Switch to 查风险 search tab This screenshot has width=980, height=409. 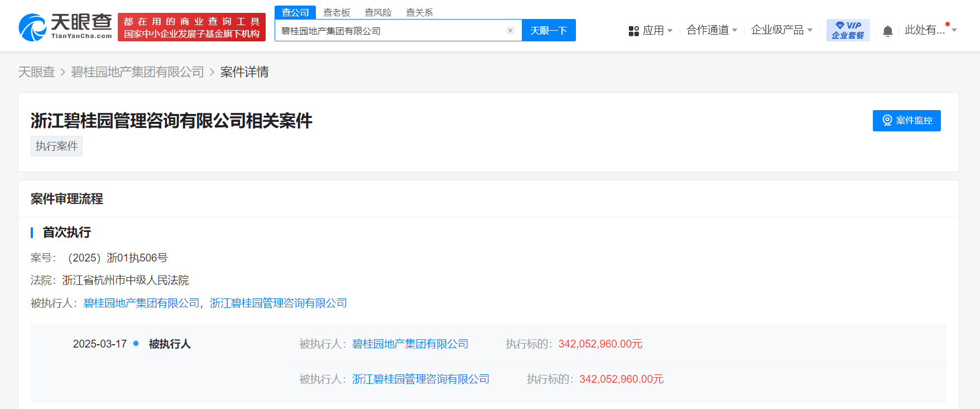[x=378, y=12]
